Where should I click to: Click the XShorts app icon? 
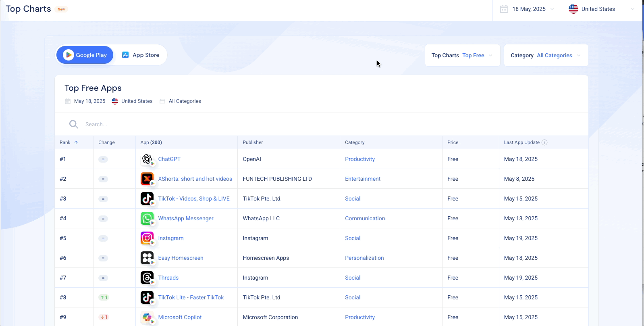pyautogui.click(x=147, y=179)
